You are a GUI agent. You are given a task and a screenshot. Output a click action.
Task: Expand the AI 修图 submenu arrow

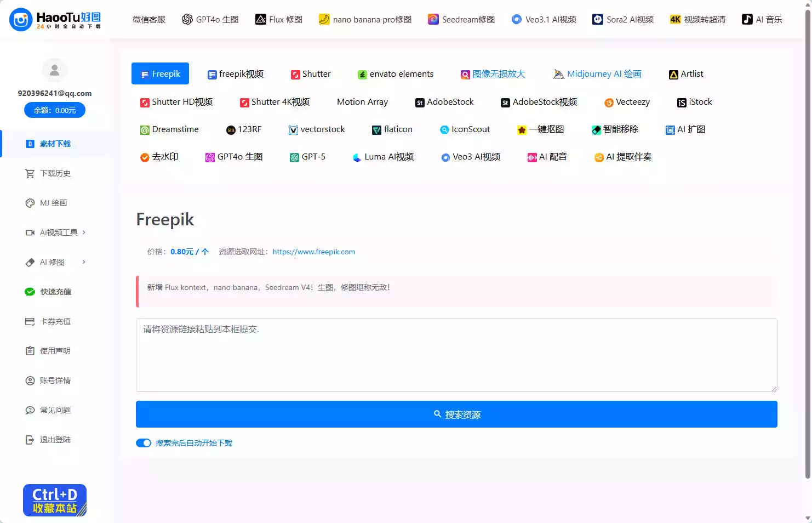[84, 262]
